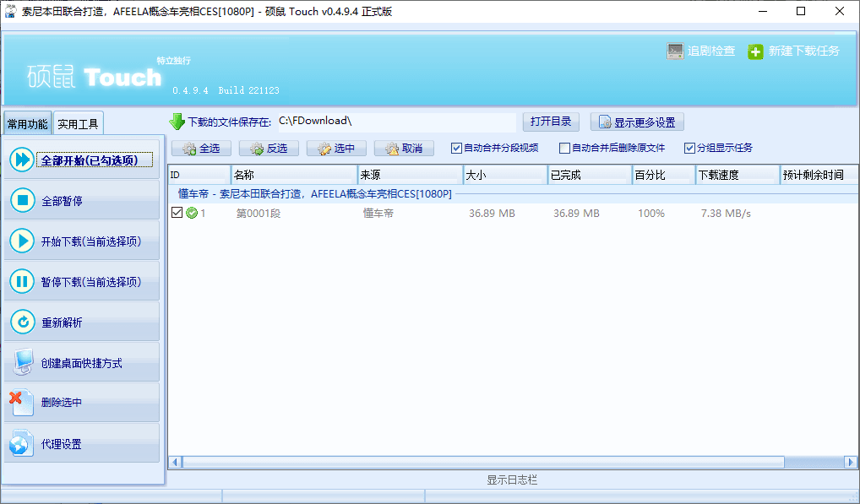
Task: Click the 全部暂停 stop icon
Action: 22,201
